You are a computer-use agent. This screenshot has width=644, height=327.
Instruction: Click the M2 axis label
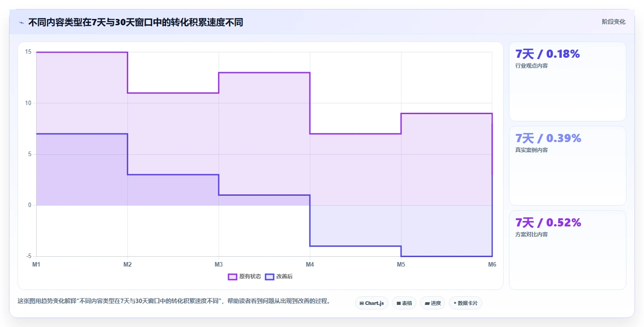click(x=127, y=265)
